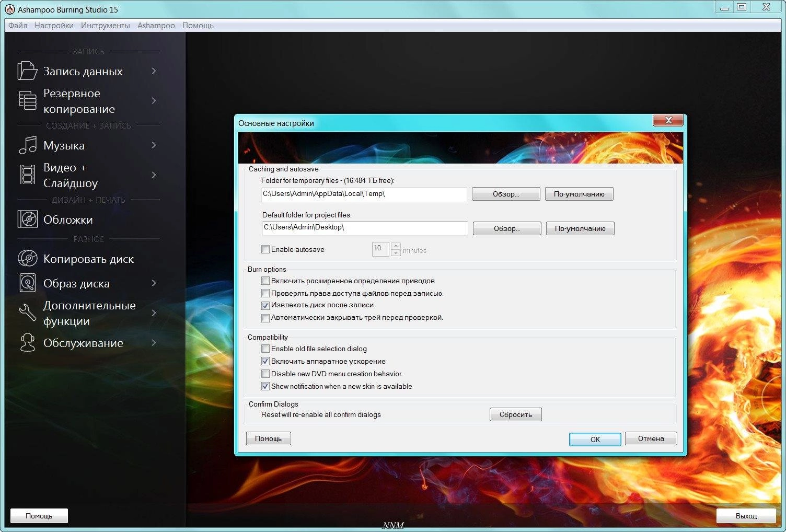Click the Выход button
This screenshot has height=532, width=786.
point(746,516)
